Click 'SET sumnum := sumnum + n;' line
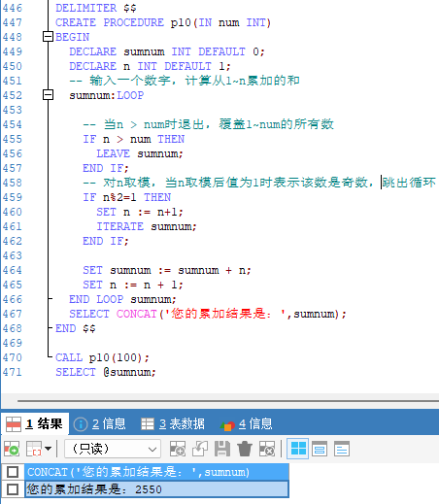Screen dimensions: 439x504 pos(167,270)
